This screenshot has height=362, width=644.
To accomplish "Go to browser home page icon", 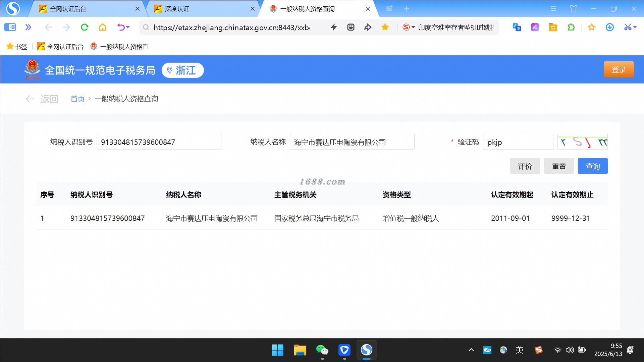I will (x=103, y=27).
